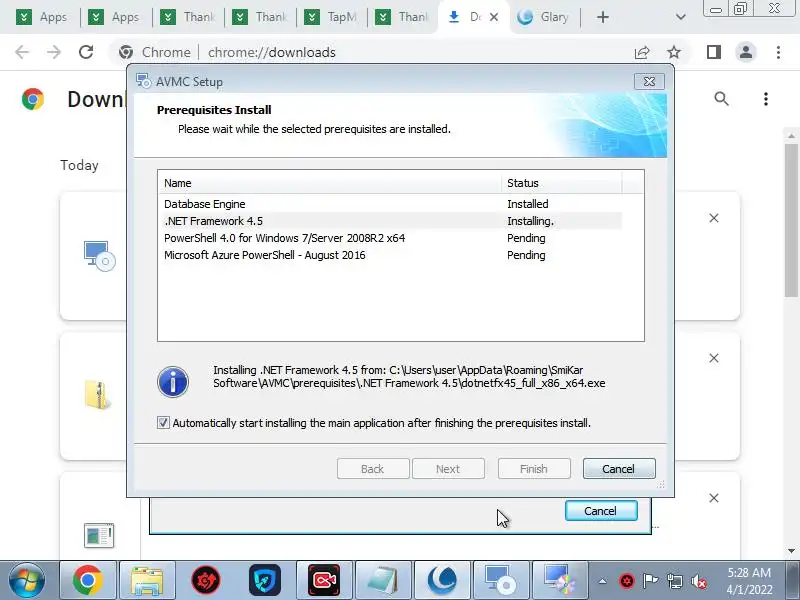This screenshot has height=600, width=800.
Task: Click the AVMC Setup title bar icon
Action: (143, 81)
